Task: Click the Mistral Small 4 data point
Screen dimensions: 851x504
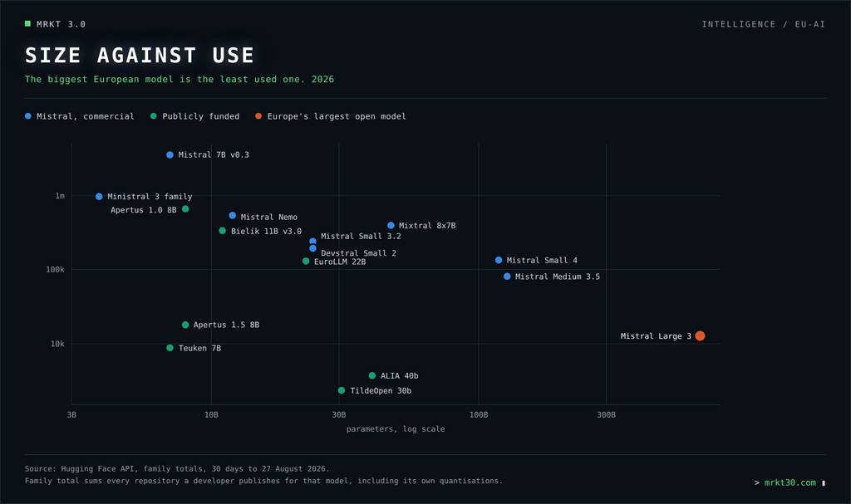Action: (499, 260)
